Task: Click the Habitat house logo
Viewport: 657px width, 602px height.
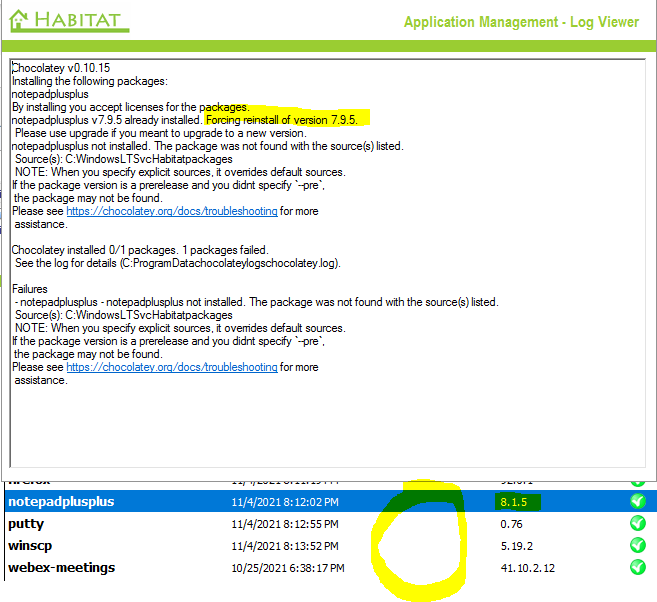Action: point(18,20)
